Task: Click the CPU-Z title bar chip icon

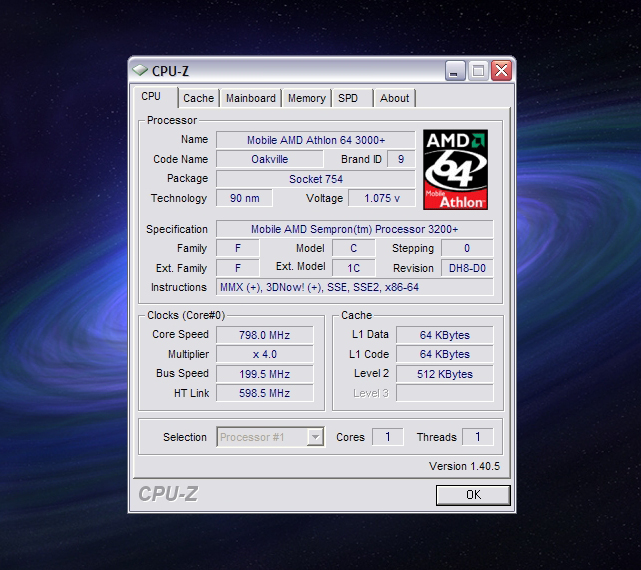Action: pyautogui.click(x=140, y=70)
